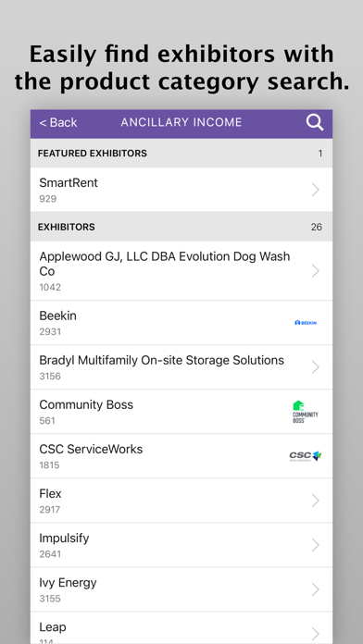Tap the Featured Exhibitors section header
363x644 pixels.
click(x=181, y=154)
